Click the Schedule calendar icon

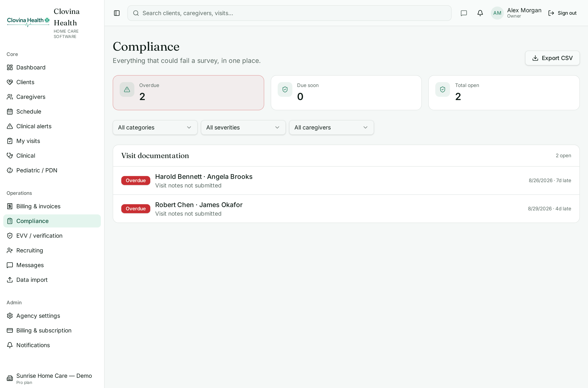[x=10, y=111]
